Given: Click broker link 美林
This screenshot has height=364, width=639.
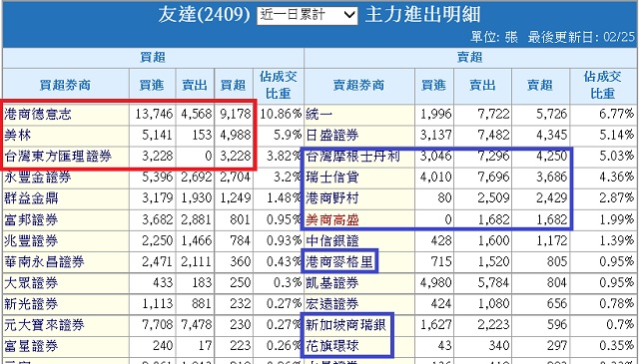Looking at the screenshot, I should tap(18, 135).
